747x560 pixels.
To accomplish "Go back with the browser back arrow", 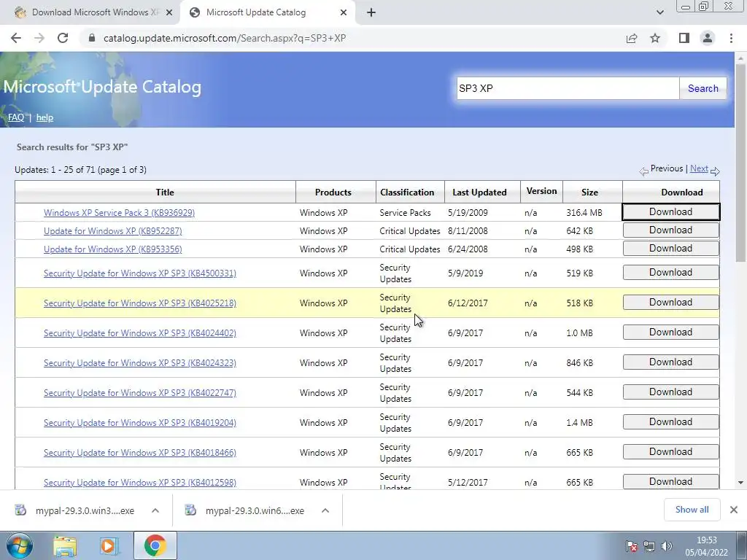I will coord(16,38).
